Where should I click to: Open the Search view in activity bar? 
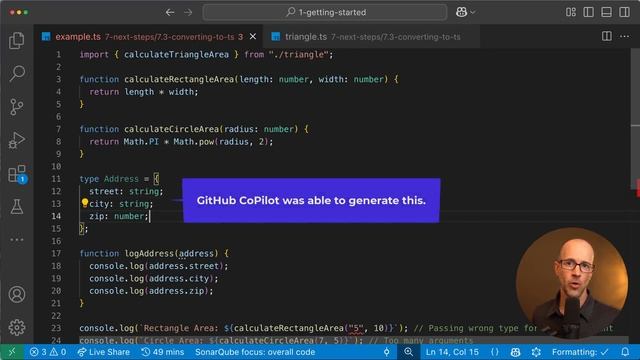click(x=17, y=73)
